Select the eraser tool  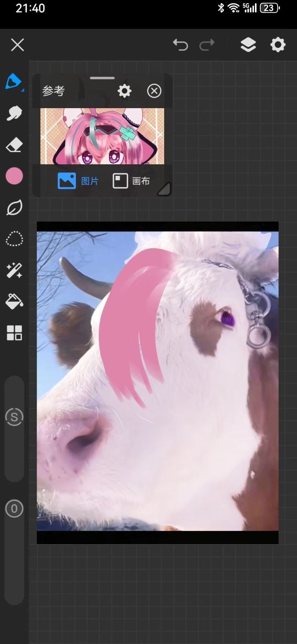(14, 145)
